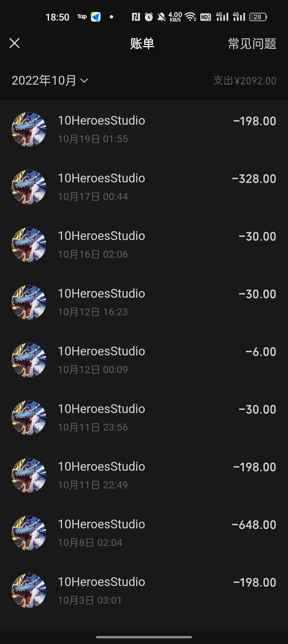Tap the chevron beside 2022年10月
The width and height of the screenshot is (288, 644).
coord(84,80)
